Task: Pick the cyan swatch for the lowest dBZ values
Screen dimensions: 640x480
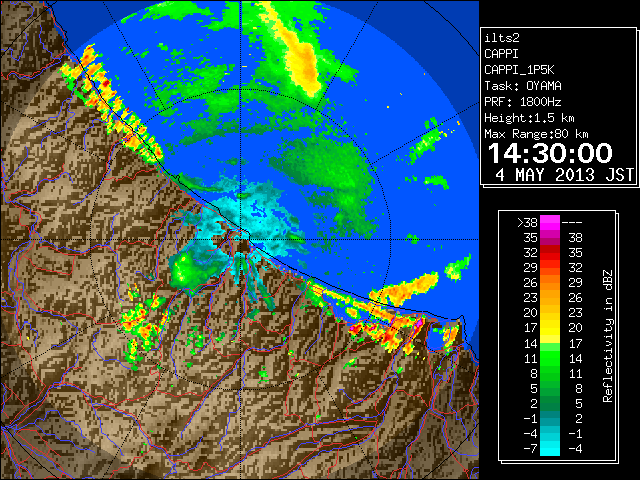Action: (x=550, y=449)
